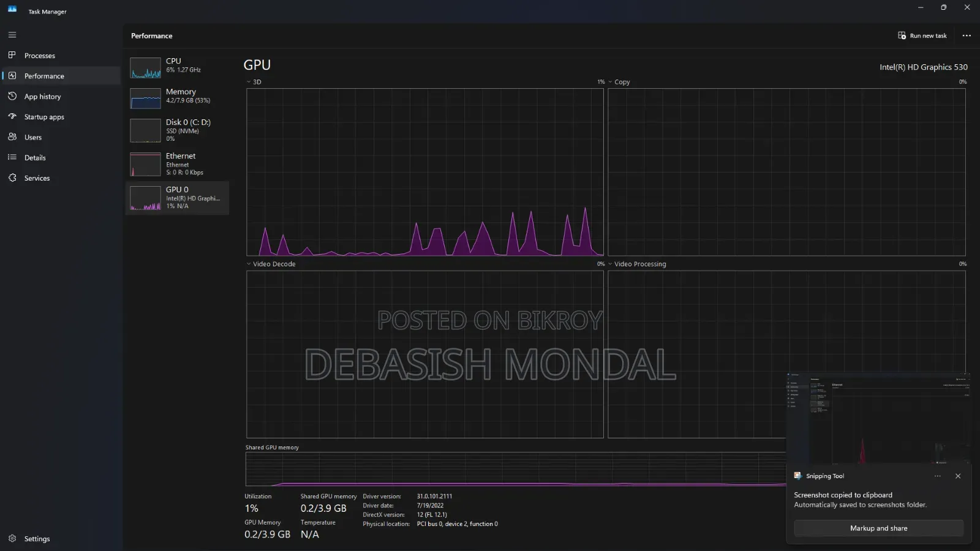Go to the Users page
The image size is (980, 551).
[61, 137]
